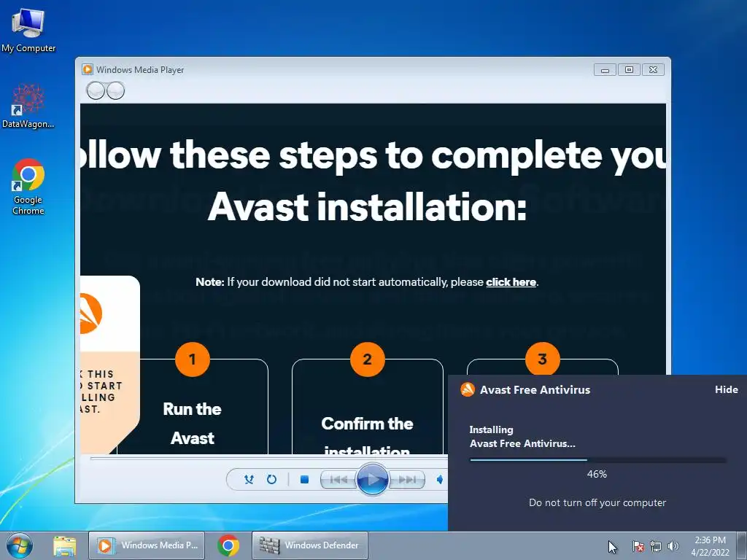Open Google Chrome from the taskbar
The height and width of the screenshot is (560, 747).
click(x=228, y=545)
